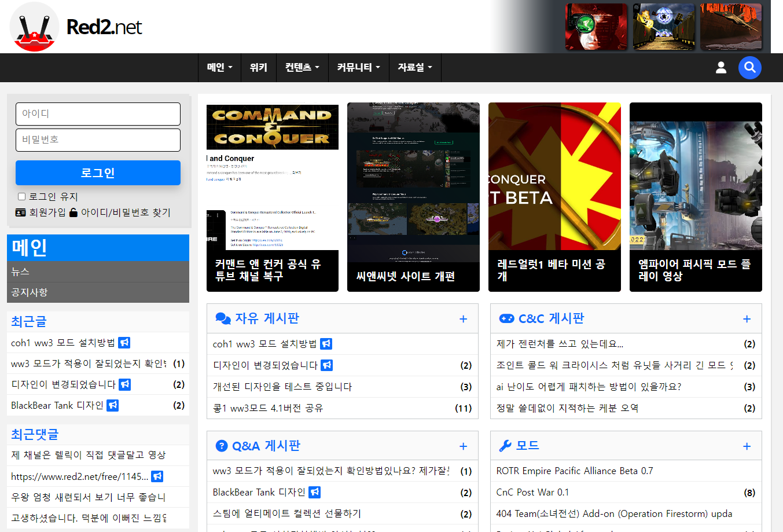Click the gamepad icon of C&C 게시판
The image size is (783, 532).
coord(505,318)
